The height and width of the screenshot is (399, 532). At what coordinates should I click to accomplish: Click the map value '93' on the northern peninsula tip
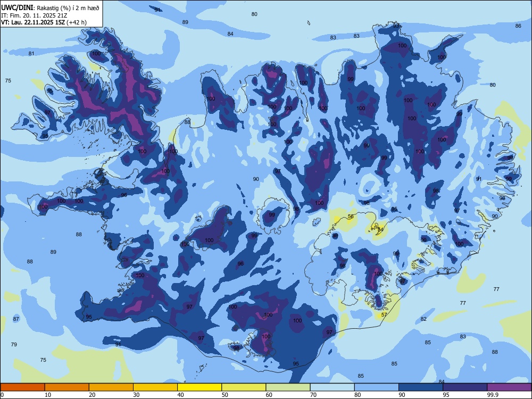[x=396, y=26]
